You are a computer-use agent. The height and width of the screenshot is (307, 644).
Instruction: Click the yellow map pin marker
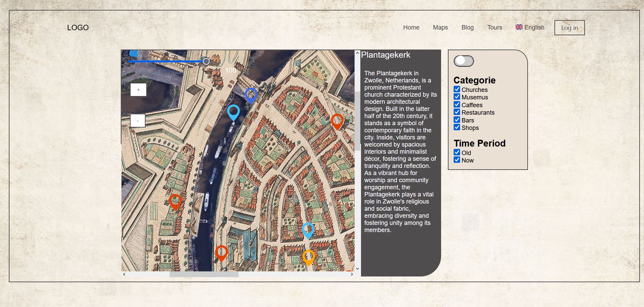click(x=308, y=257)
